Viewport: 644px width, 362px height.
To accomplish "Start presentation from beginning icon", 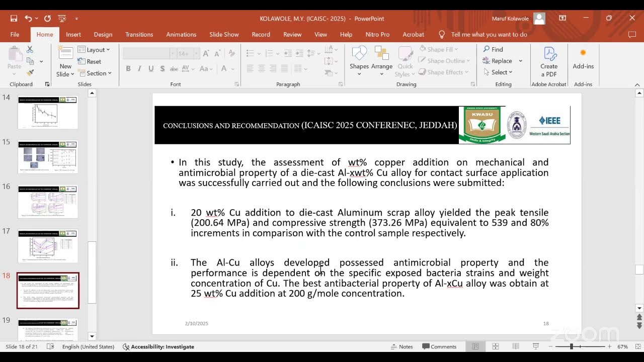I will [x=62, y=19].
